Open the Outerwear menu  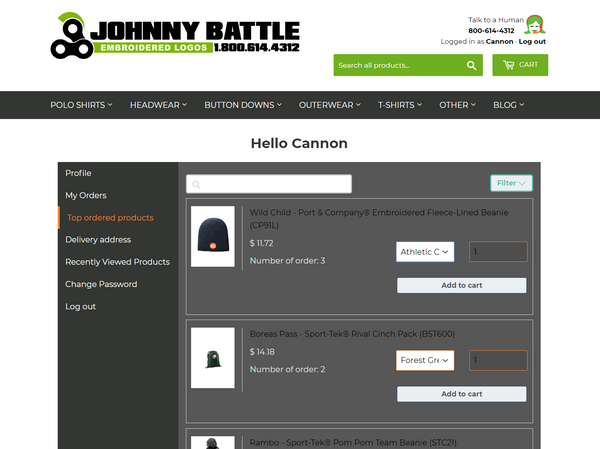point(330,105)
